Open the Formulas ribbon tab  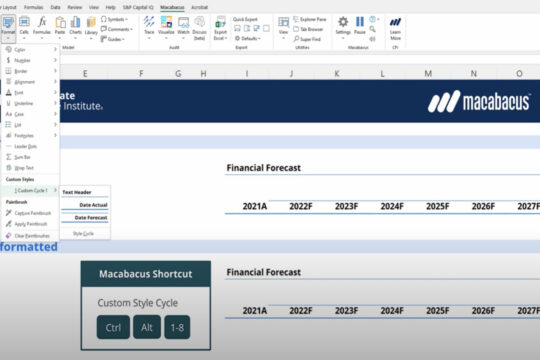tap(33, 7)
